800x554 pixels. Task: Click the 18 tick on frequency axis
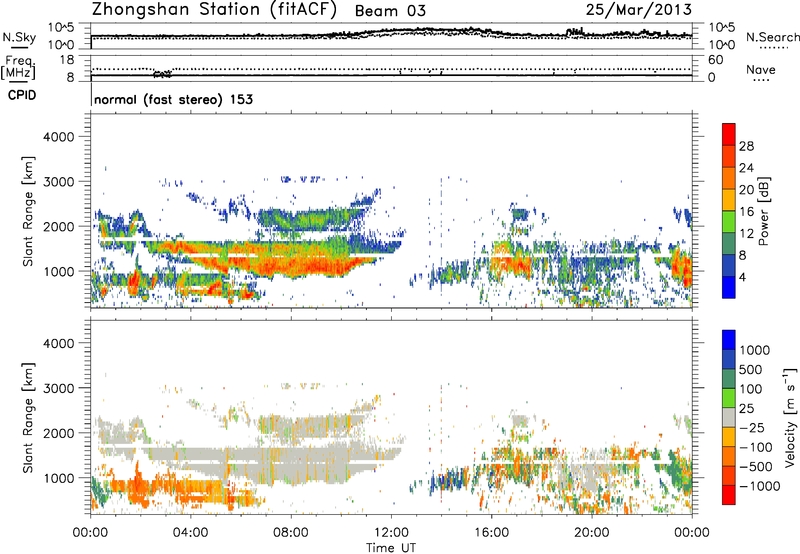pyautogui.click(x=67, y=60)
